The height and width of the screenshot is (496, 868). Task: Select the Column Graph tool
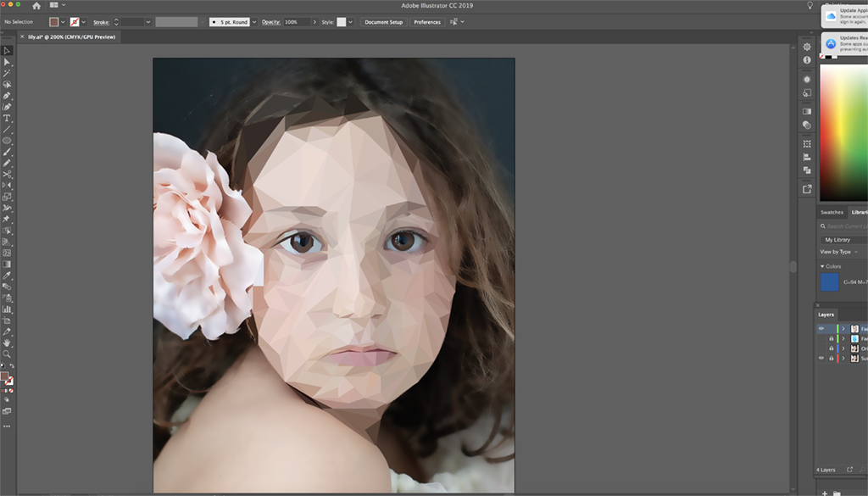click(7, 309)
